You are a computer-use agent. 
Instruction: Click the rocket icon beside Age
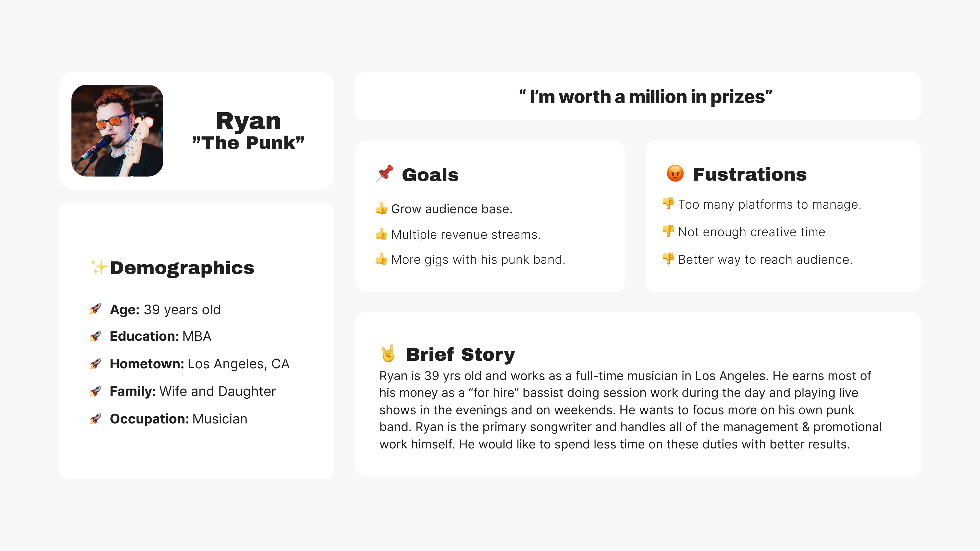point(95,309)
